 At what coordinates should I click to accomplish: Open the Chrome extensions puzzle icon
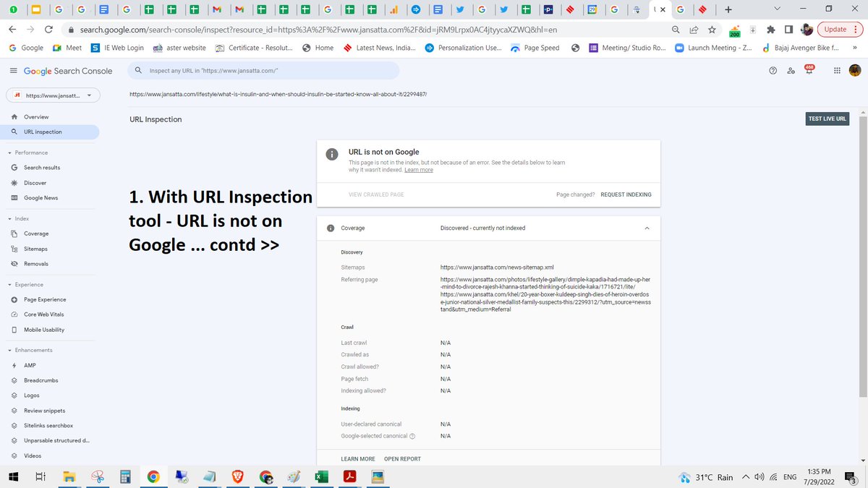coord(770,30)
